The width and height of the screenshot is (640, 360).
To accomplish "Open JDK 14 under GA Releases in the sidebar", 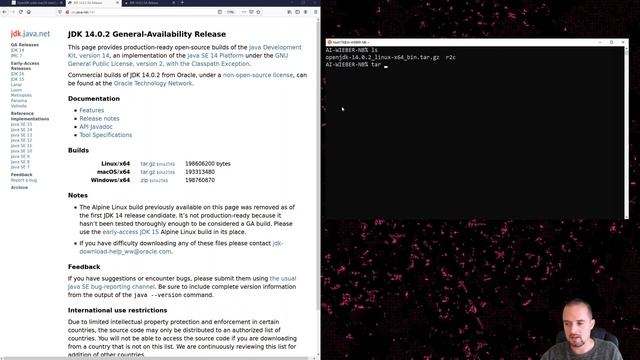I will coord(17,50).
